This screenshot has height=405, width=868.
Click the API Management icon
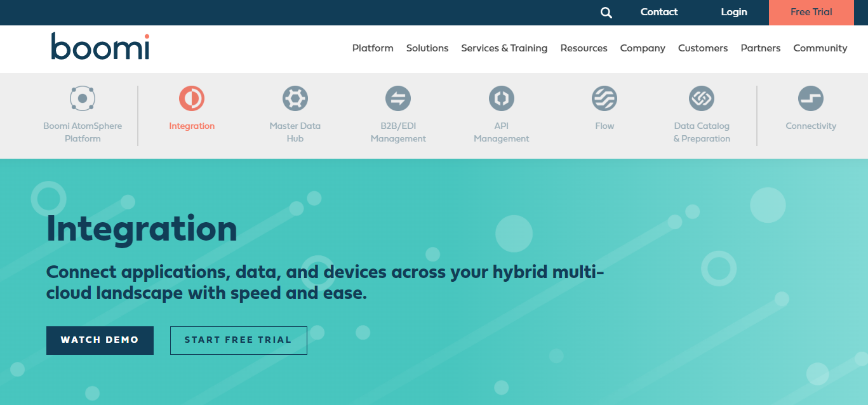coord(501,98)
